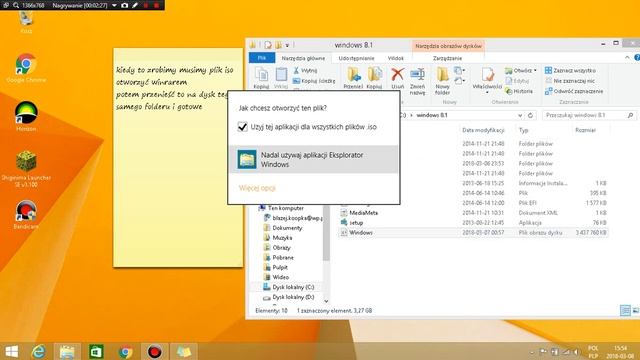Click properties icon in quick access toolbar
The height and width of the screenshot is (360, 640).
click(268, 45)
